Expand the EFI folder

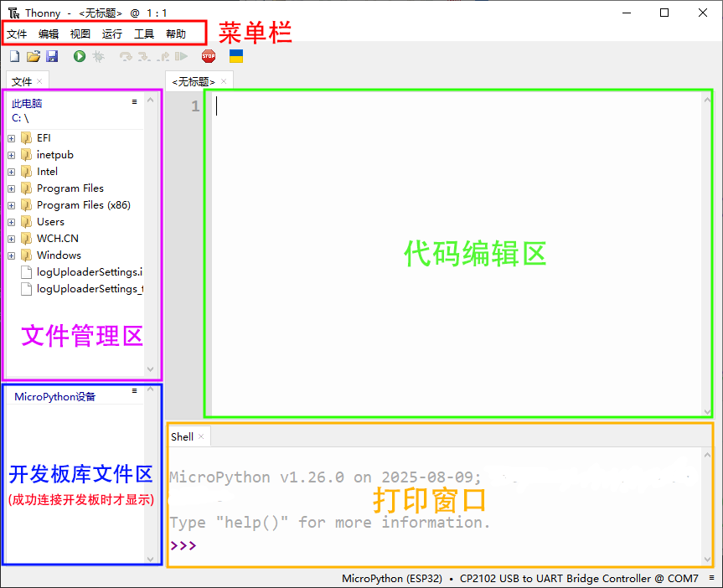point(12,138)
